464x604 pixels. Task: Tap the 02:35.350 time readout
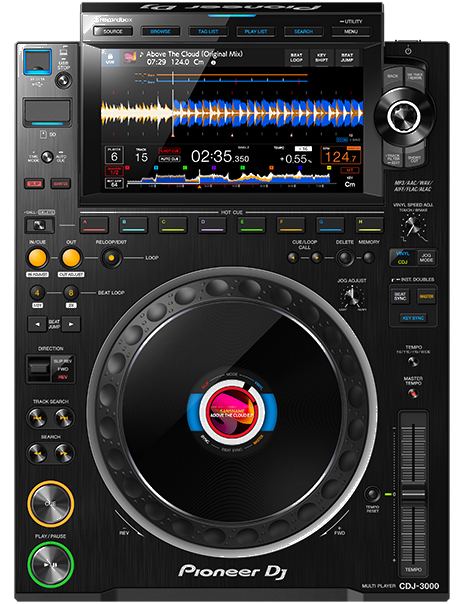[x=220, y=156]
